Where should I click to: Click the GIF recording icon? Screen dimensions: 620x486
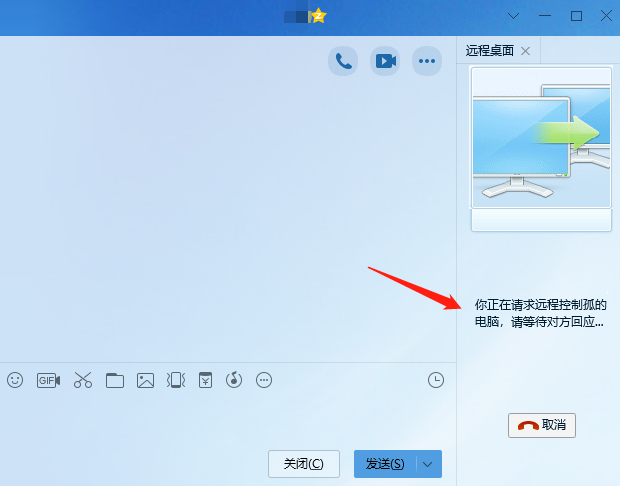(x=48, y=380)
